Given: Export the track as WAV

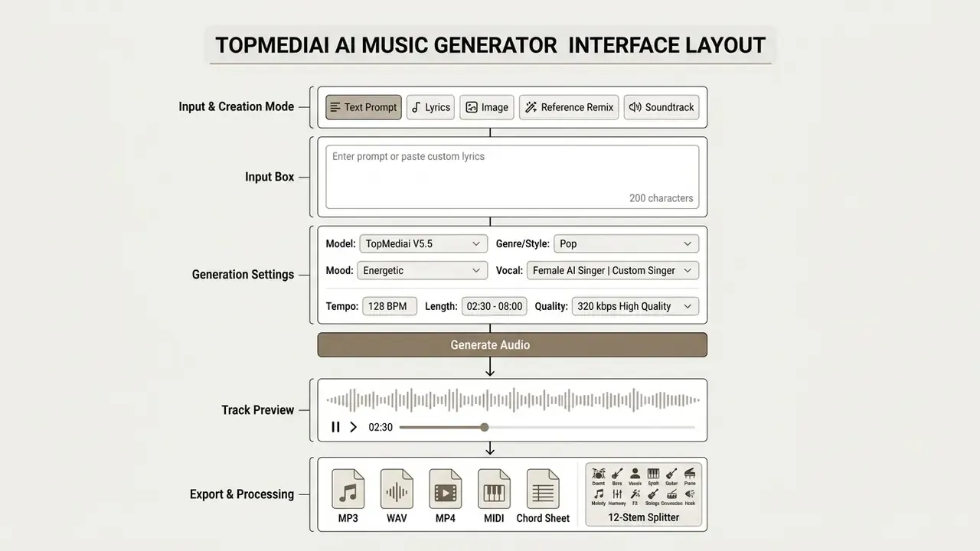Looking at the screenshot, I should [x=397, y=489].
